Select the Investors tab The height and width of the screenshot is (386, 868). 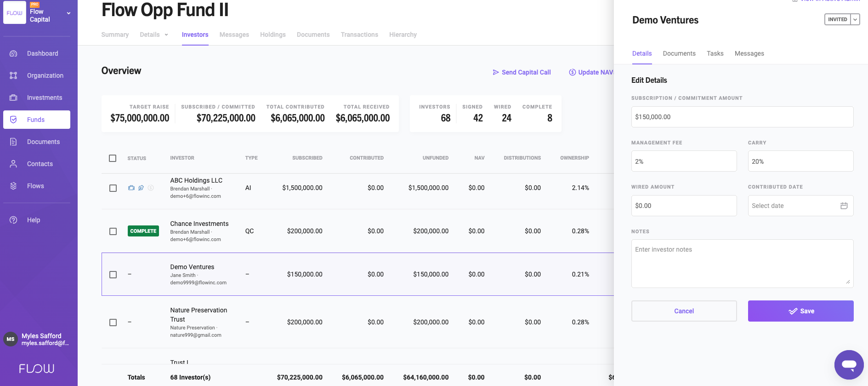point(195,35)
